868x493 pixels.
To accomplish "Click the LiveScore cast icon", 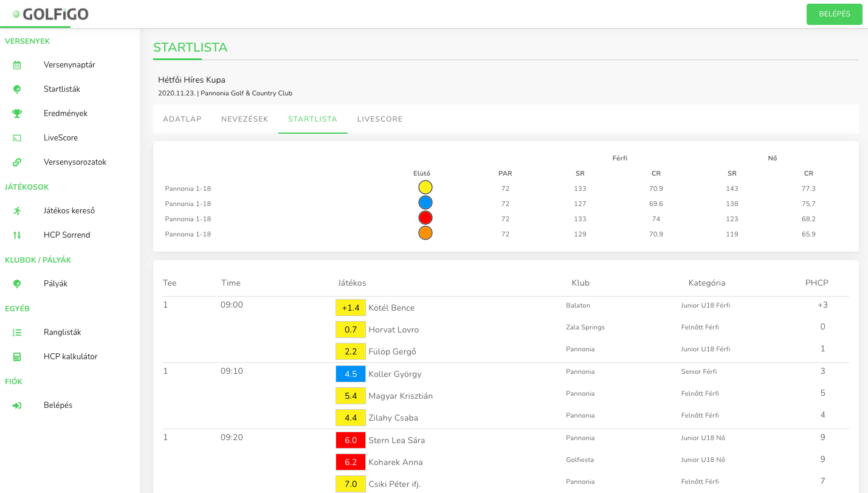I will pos(17,138).
